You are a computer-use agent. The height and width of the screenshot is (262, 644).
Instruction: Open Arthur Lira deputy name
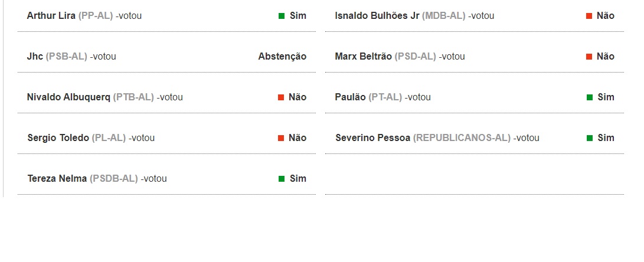[51, 16]
